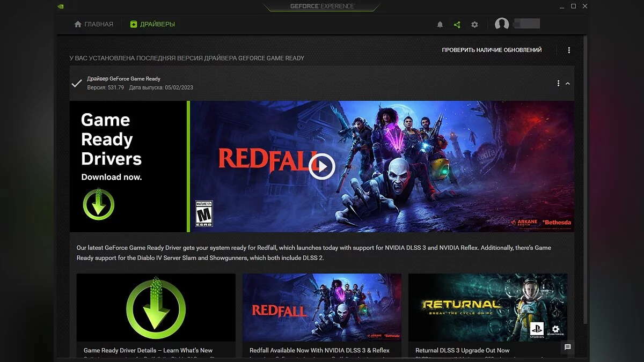
Task: Click the installed driver checkmark icon
Action: [77, 83]
